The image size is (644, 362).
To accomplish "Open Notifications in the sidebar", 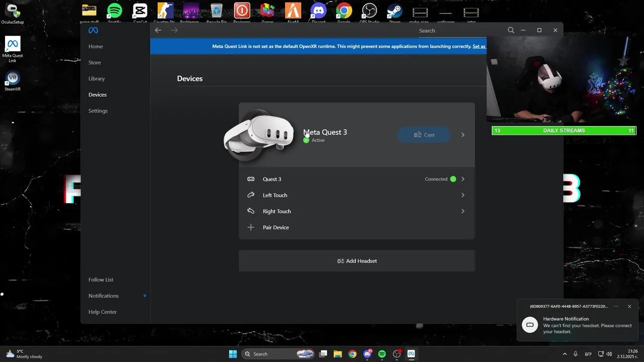I will [104, 296].
